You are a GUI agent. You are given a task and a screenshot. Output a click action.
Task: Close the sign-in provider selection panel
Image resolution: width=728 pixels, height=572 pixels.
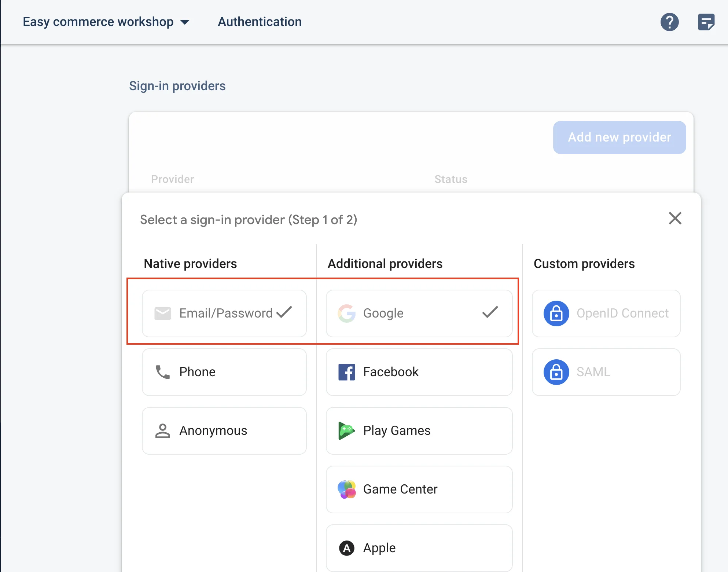pos(675,218)
